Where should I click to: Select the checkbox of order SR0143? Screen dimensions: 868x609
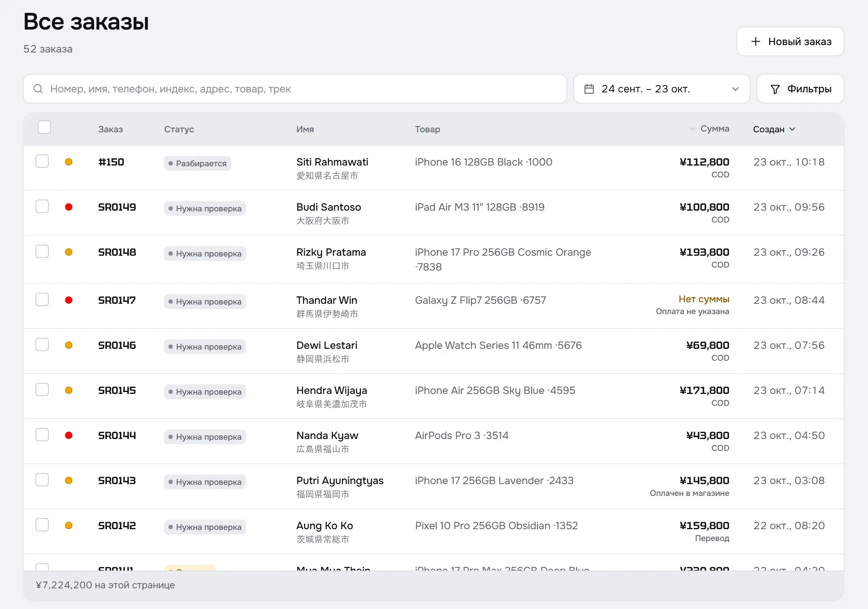click(42, 480)
